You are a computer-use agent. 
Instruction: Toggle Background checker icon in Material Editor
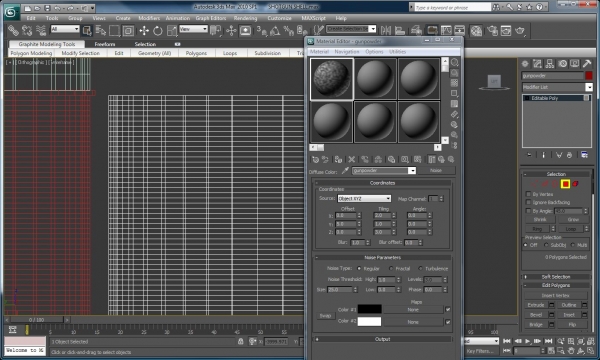[x=455, y=83]
